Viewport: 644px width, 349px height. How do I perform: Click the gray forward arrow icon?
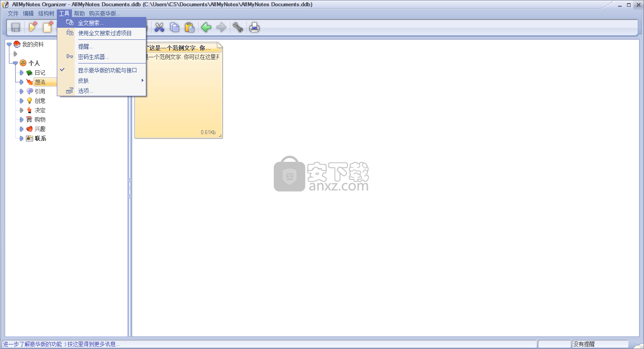tap(221, 27)
